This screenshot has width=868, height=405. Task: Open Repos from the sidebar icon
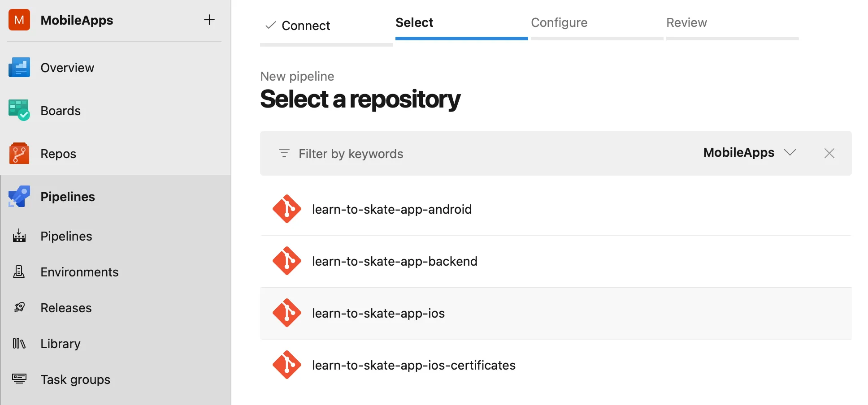[x=19, y=153]
